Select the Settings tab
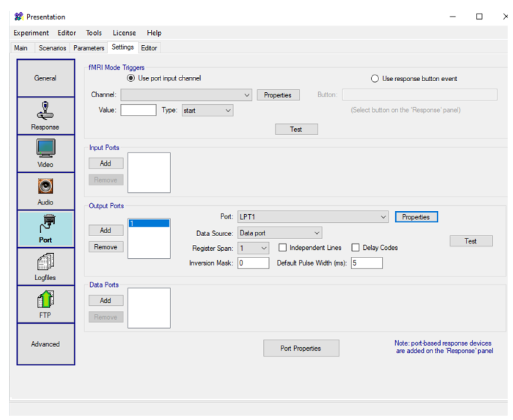513x420 pixels. click(x=123, y=47)
